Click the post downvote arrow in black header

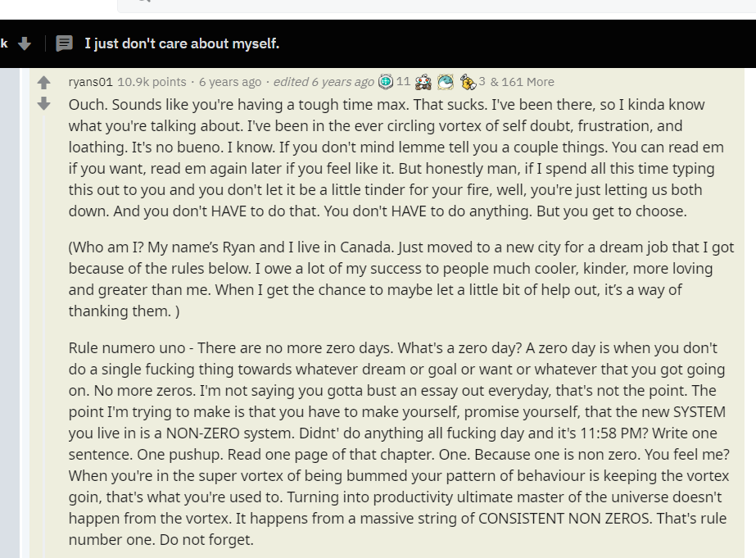(25, 44)
